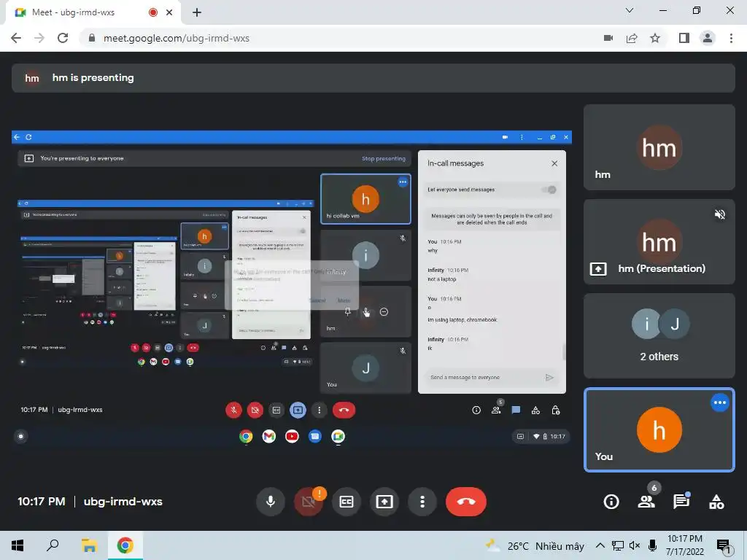Bookmark this tab with star icon

click(655, 38)
